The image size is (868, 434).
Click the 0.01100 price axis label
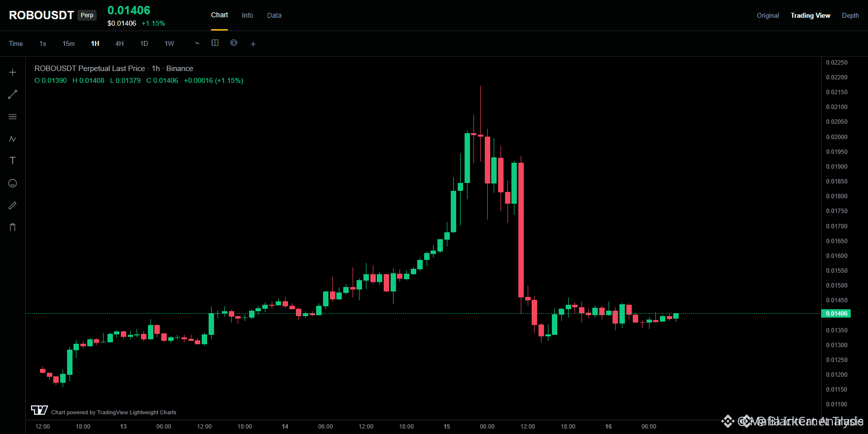click(x=836, y=404)
